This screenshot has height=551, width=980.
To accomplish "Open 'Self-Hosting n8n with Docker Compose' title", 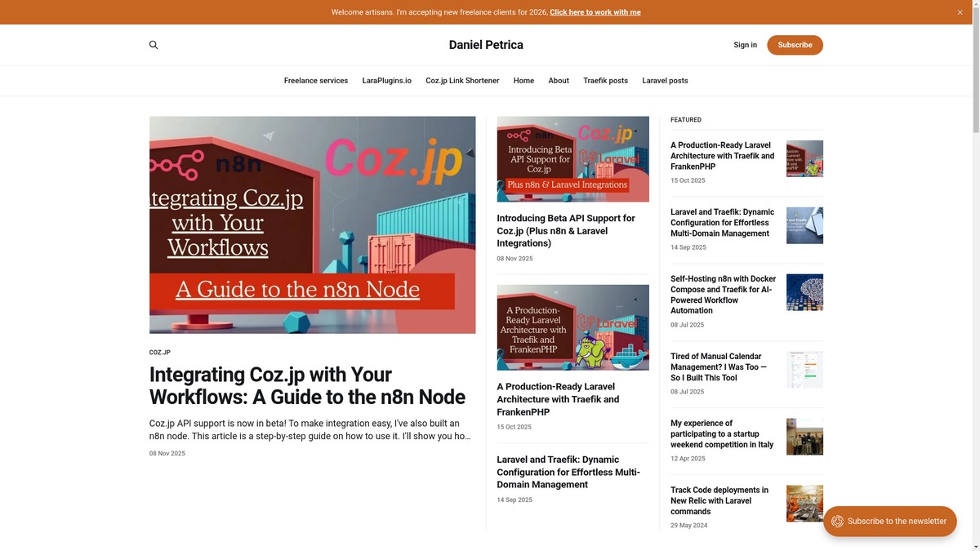I will 723,295.
